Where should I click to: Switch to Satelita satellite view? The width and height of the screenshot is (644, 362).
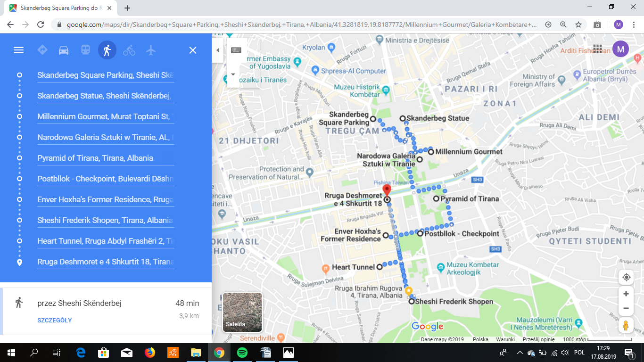pyautogui.click(x=242, y=313)
